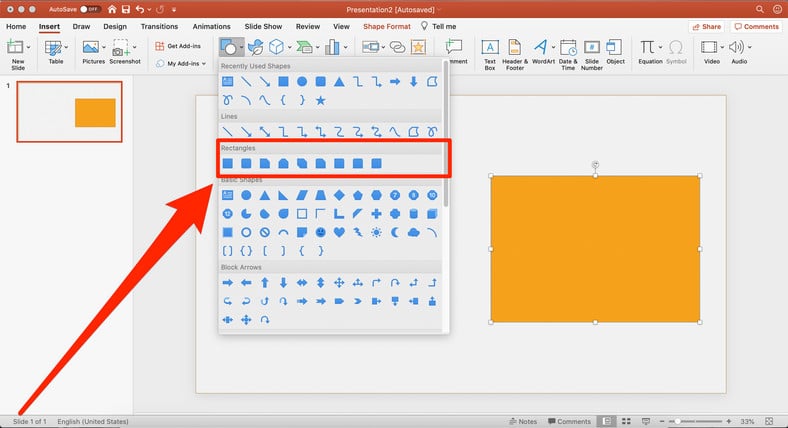Viewport: 788px width, 428px height.
Task: Click the zoom out minus button
Action: click(662, 421)
